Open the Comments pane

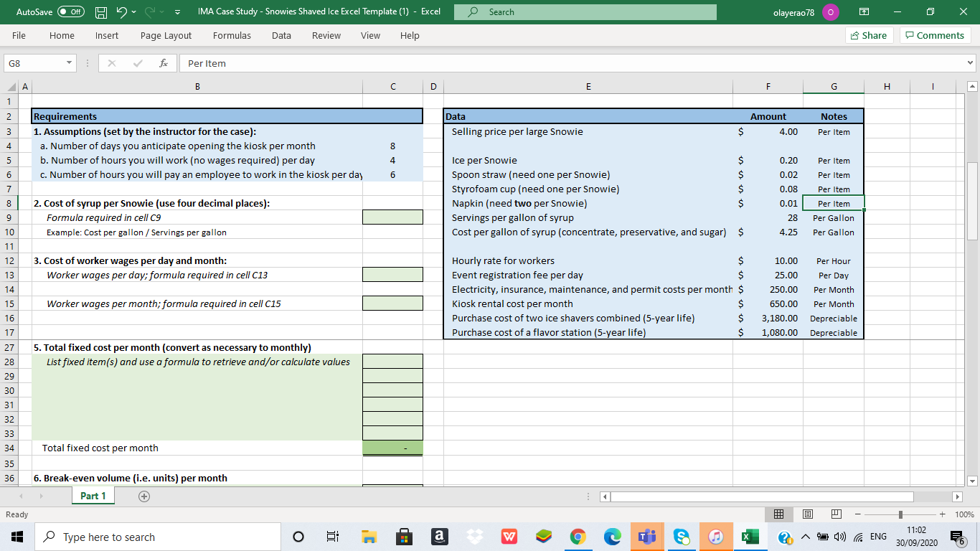click(x=935, y=35)
